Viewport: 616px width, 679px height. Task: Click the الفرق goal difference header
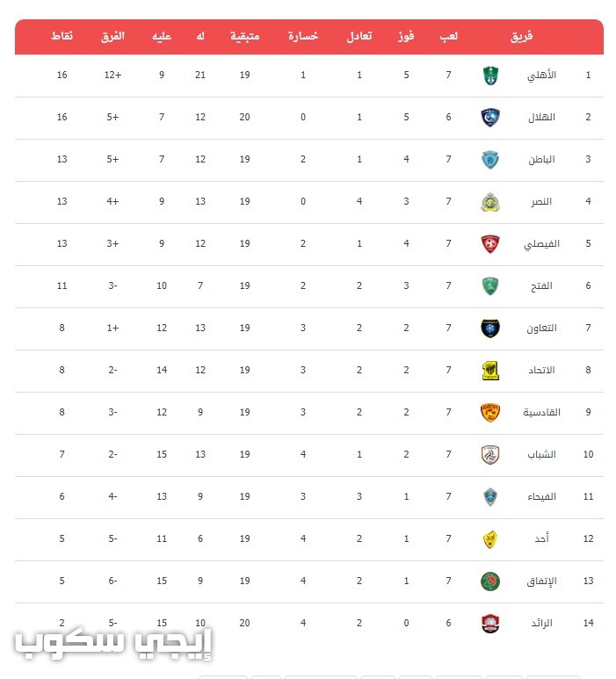112,36
